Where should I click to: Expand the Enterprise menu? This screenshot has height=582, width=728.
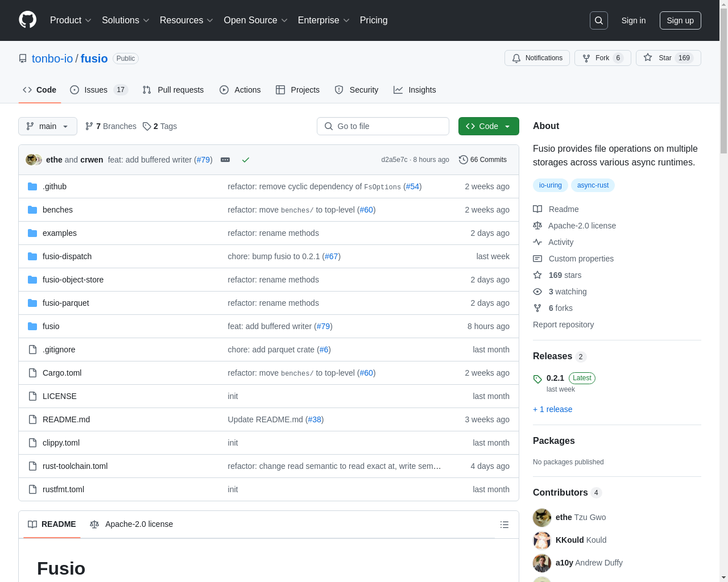[324, 20]
